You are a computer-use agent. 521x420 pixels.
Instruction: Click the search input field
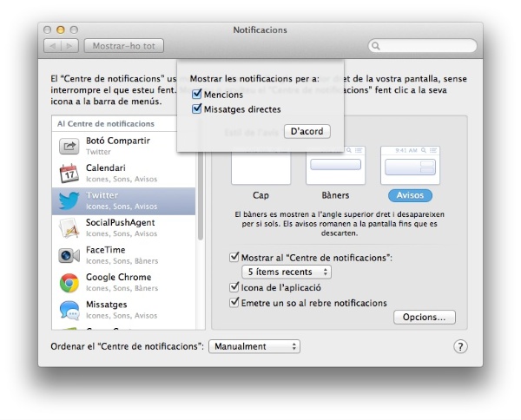click(422, 46)
